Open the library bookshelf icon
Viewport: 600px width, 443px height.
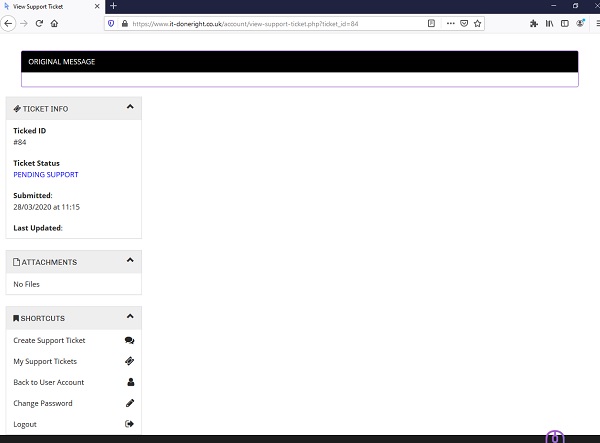pyautogui.click(x=549, y=24)
